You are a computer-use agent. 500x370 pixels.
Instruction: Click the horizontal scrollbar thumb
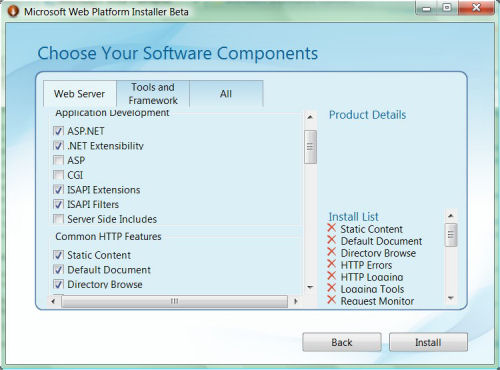(175, 301)
